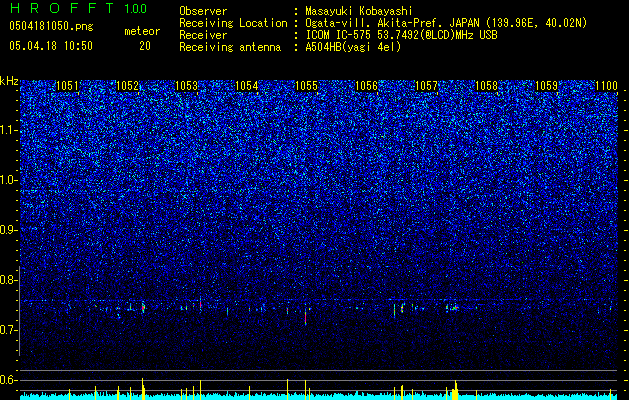The image size is (629, 400).
Task: Click the Observer label
Action: point(203,12)
